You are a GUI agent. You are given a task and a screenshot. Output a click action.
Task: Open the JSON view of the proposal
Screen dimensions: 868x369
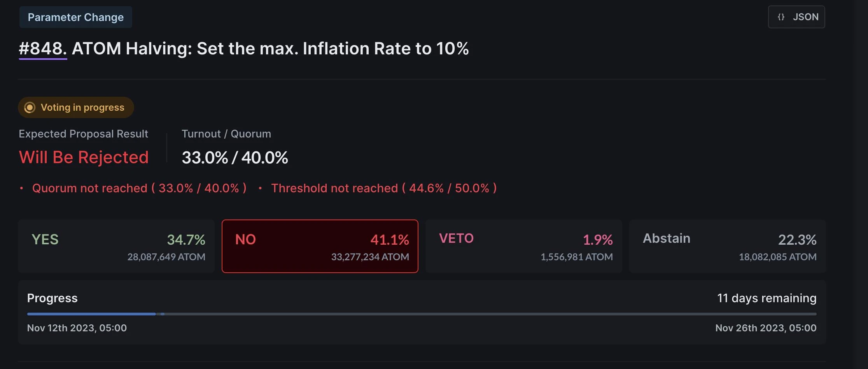796,17
